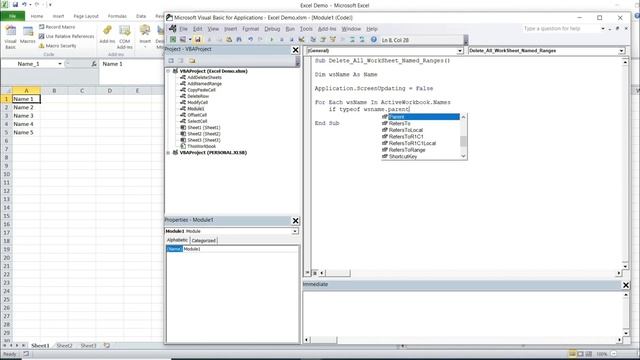Click Toggle Folders icon in Project panel
The height and width of the screenshot is (360, 640).
(x=192, y=60)
